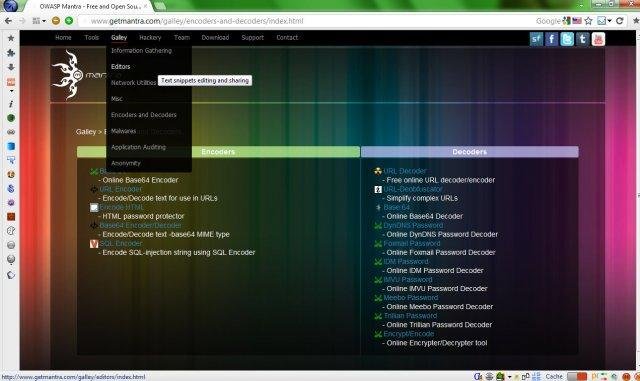Click the yellow minus toolbar button
The height and width of the screenshot is (381, 640).
click(56, 20)
